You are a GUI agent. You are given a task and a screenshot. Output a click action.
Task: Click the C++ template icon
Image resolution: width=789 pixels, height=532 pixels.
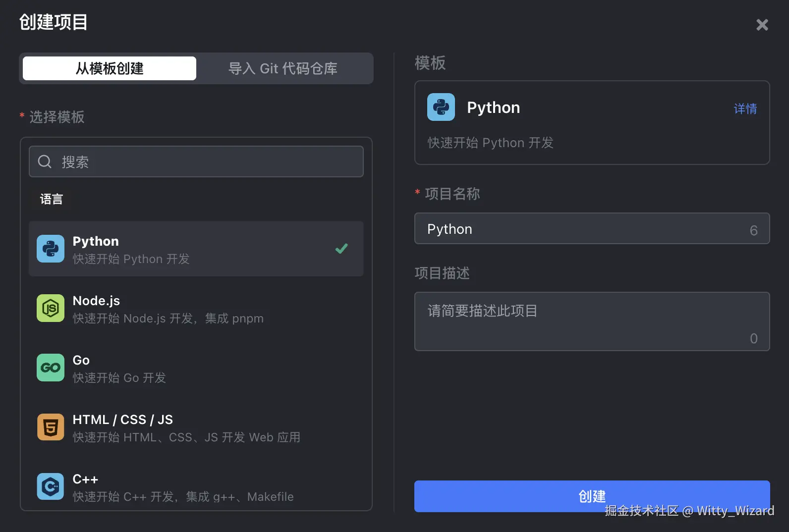click(x=51, y=486)
